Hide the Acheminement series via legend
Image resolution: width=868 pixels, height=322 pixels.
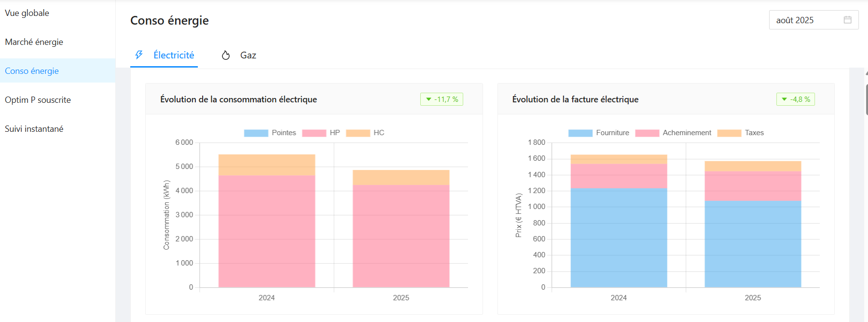(673, 133)
